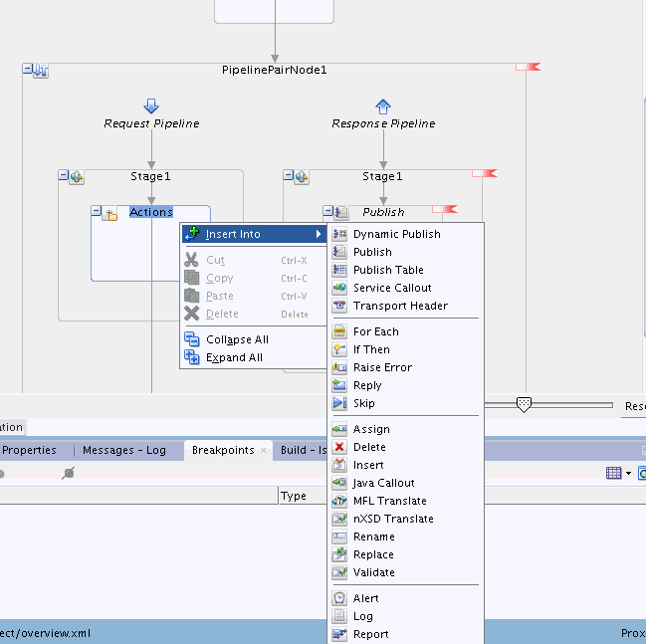The height and width of the screenshot is (644, 646).
Task: Select Raise Error from the submenu
Action: pyautogui.click(x=382, y=367)
